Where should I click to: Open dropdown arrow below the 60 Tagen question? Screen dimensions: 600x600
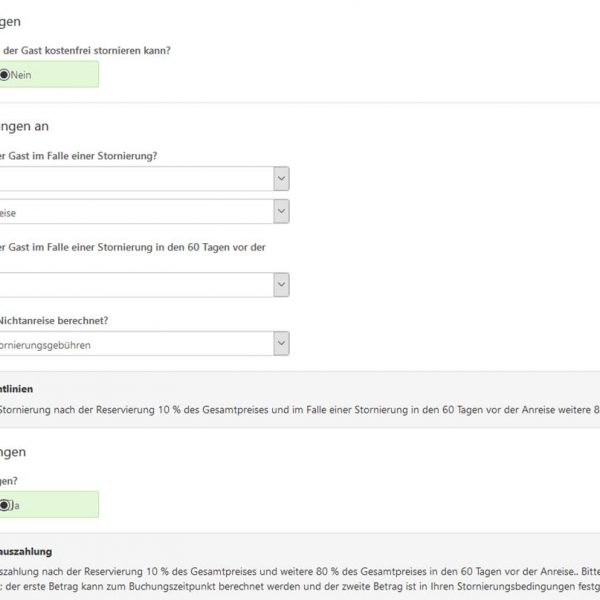coord(281,285)
